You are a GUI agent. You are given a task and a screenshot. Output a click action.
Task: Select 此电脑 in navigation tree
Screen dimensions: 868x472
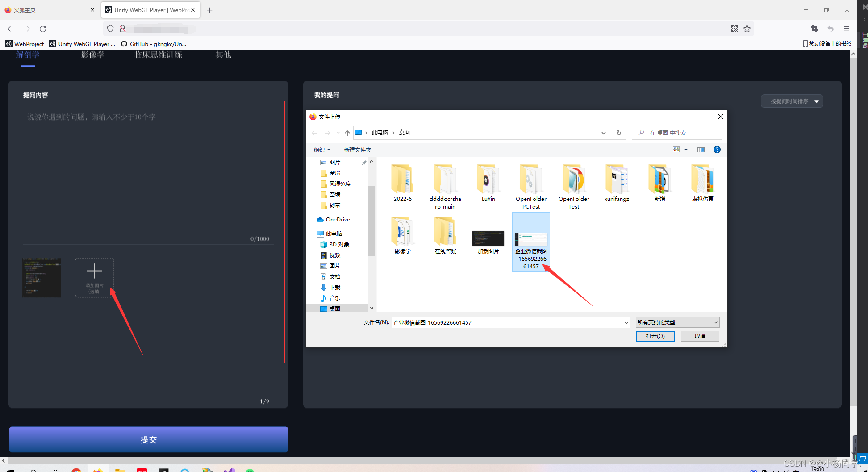point(334,234)
